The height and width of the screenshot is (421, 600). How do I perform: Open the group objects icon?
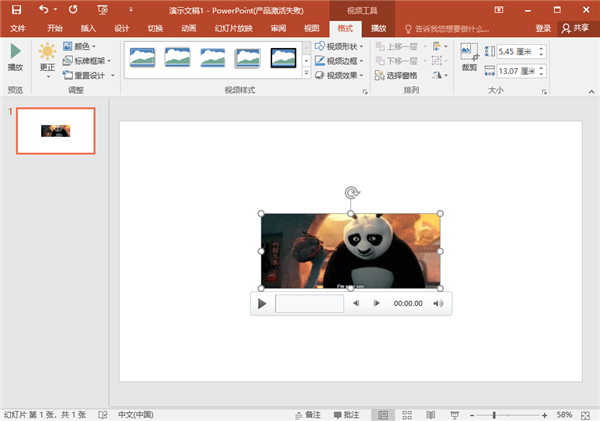tap(439, 60)
